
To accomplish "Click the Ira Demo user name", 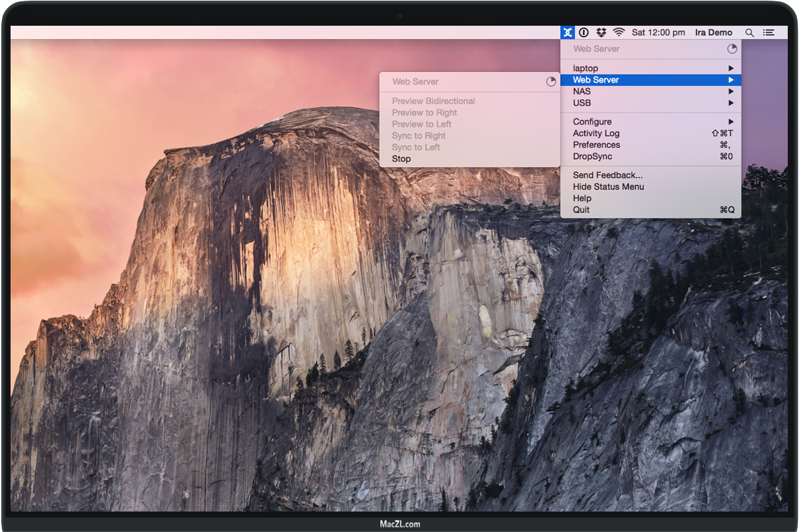I will tap(713, 32).
